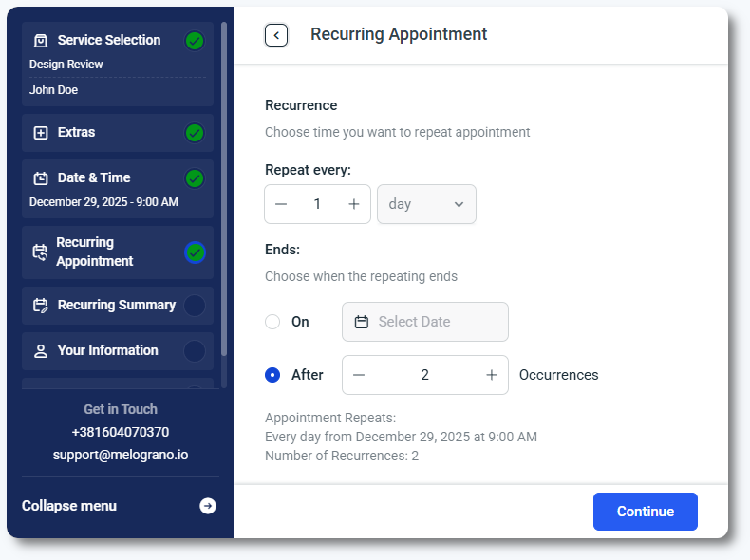Click the Service Selection bag icon

[41, 41]
